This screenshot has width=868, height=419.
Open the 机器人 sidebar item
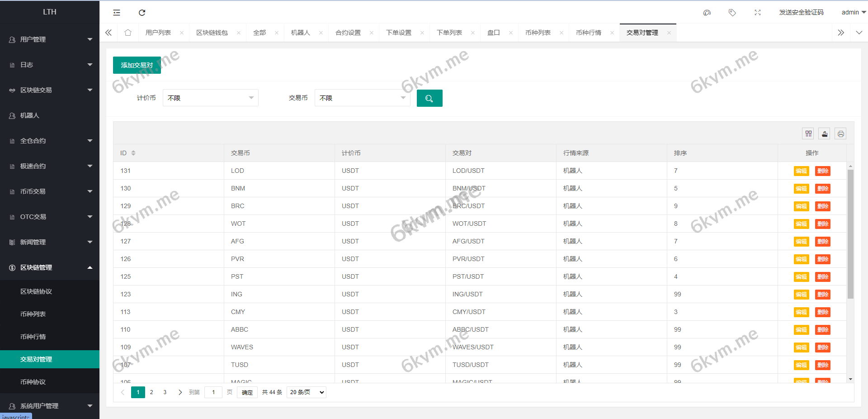tap(30, 115)
